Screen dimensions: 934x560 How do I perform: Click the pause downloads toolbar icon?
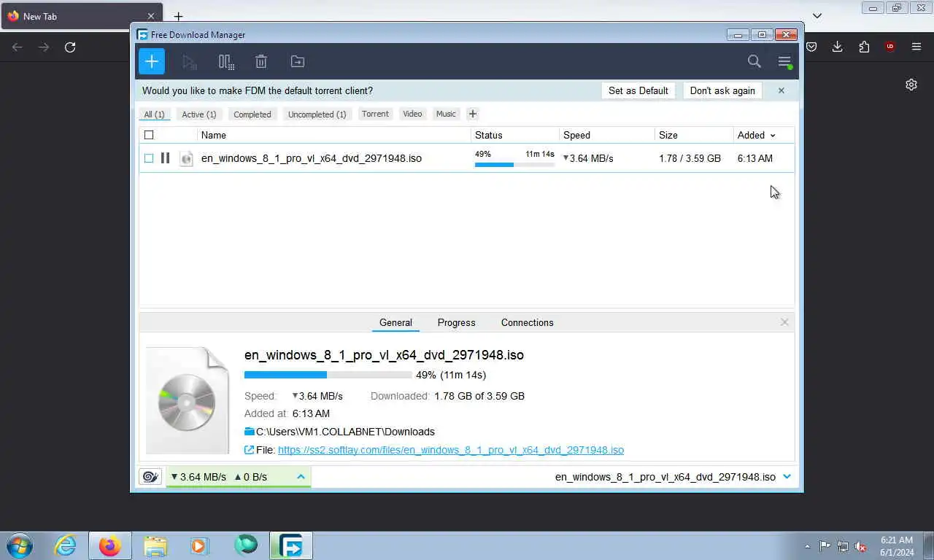[226, 62]
